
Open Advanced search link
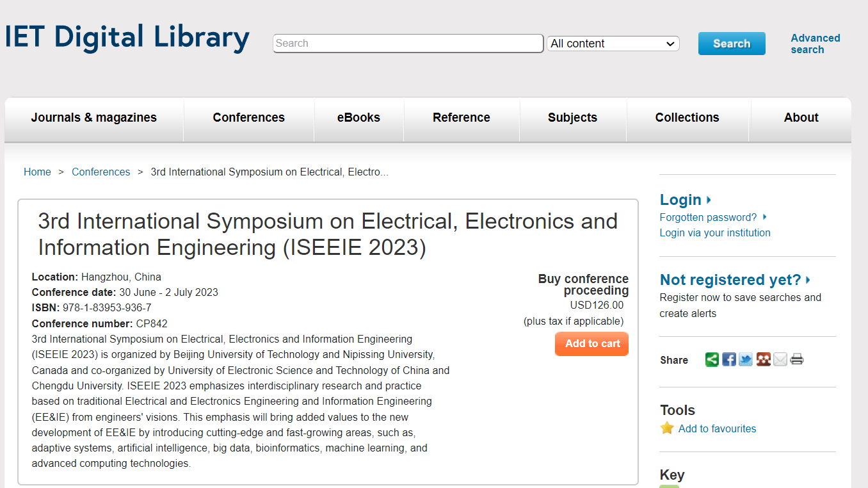click(815, 44)
